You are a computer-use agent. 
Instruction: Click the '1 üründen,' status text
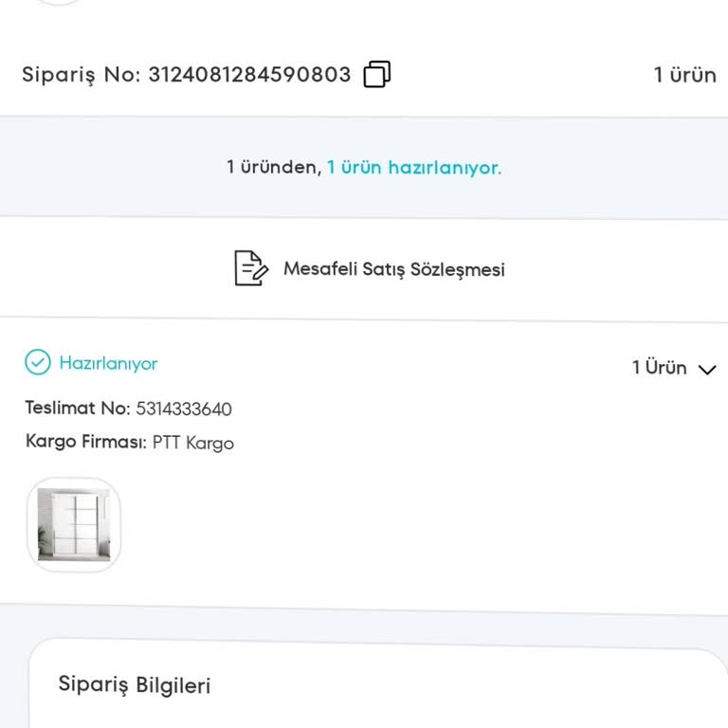pos(273,168)
